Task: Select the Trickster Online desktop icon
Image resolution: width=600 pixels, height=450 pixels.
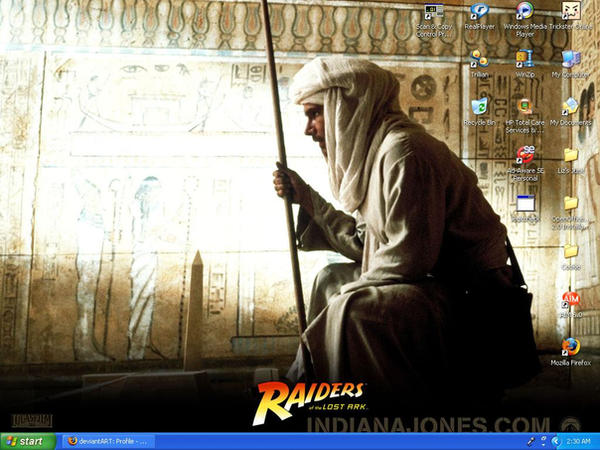Action: (x=571, y=16)
